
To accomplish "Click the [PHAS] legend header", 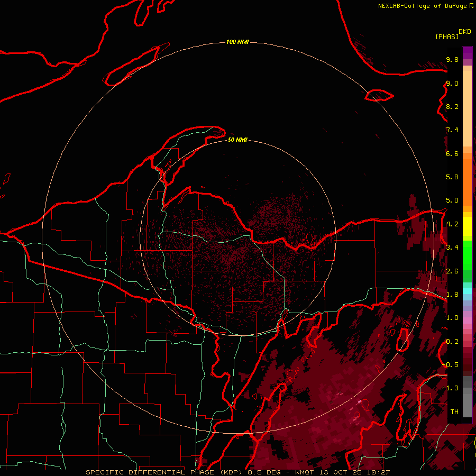I will (x=447, y=36).
